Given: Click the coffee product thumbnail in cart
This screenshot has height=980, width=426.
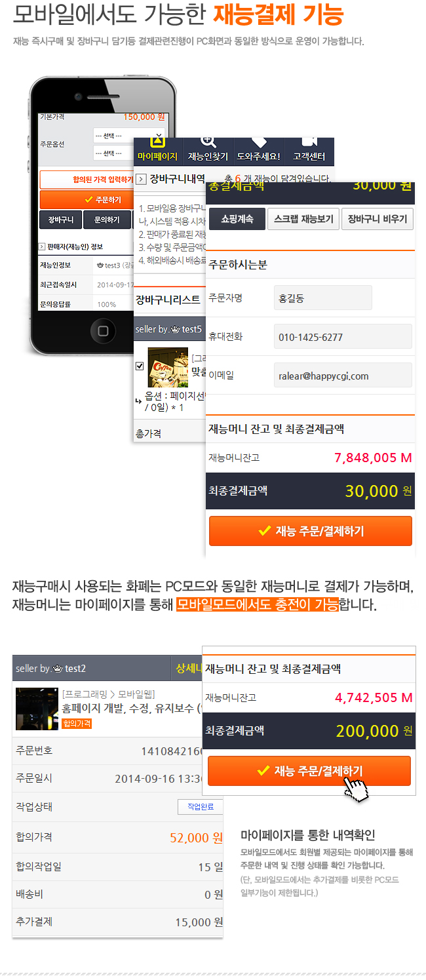Looking at the screenshot, I should tap(168, 367).
